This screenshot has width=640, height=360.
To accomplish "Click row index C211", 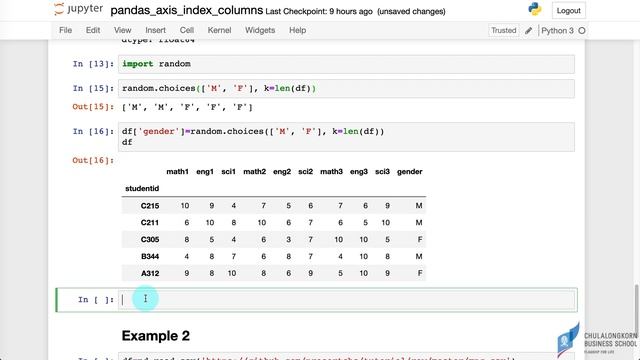I will [150, 223].
